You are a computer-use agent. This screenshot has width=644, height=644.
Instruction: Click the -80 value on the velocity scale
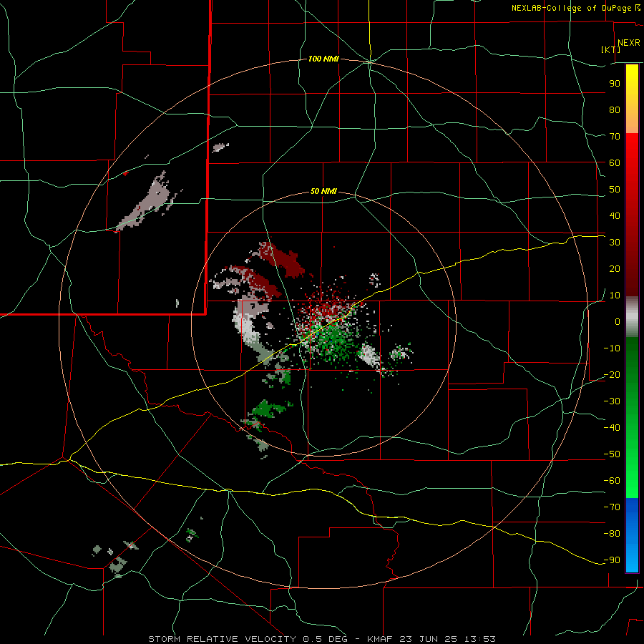tap(612, 534)
